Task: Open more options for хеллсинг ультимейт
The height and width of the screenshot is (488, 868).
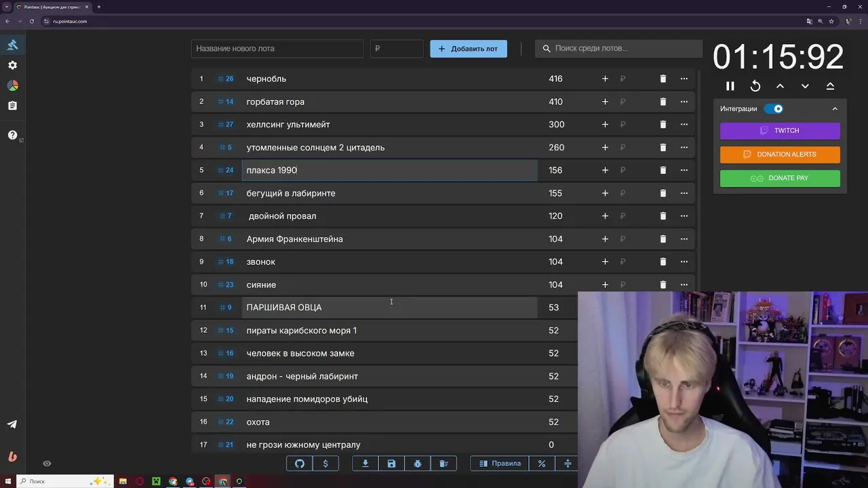Action: point(684,125)
